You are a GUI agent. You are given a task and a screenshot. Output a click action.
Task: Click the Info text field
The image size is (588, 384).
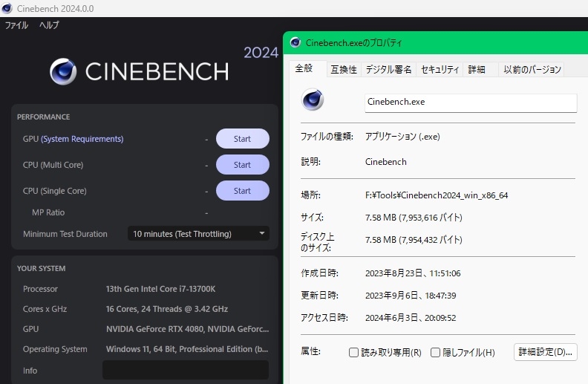(186, 370)
